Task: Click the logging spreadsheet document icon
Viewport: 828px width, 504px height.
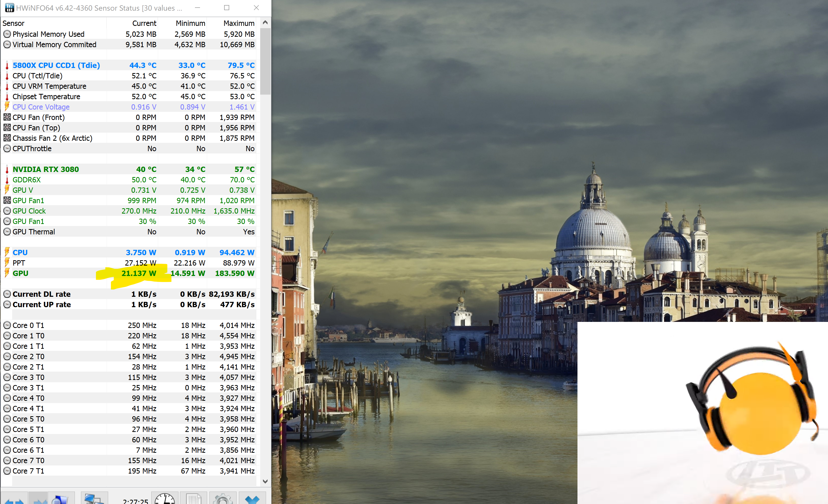Action: 194,499
